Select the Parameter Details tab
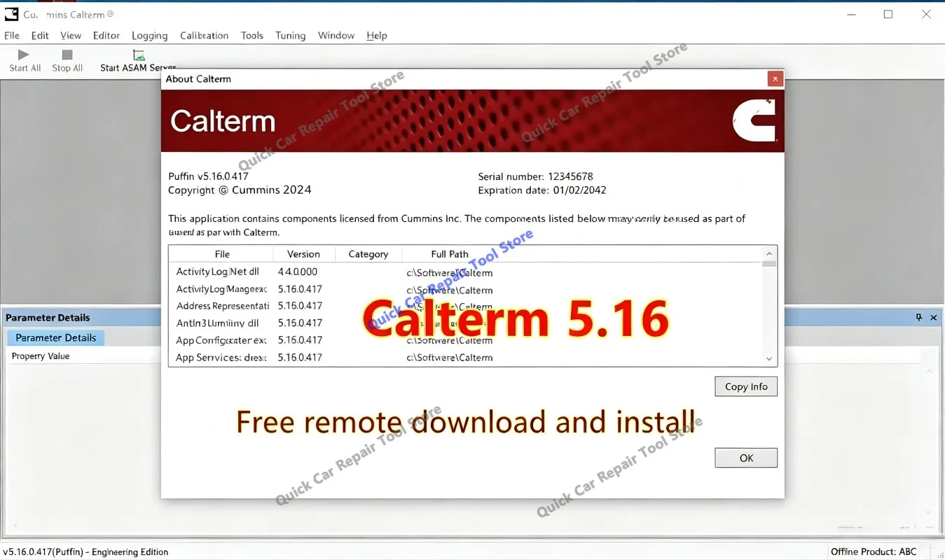 [56, 337]
